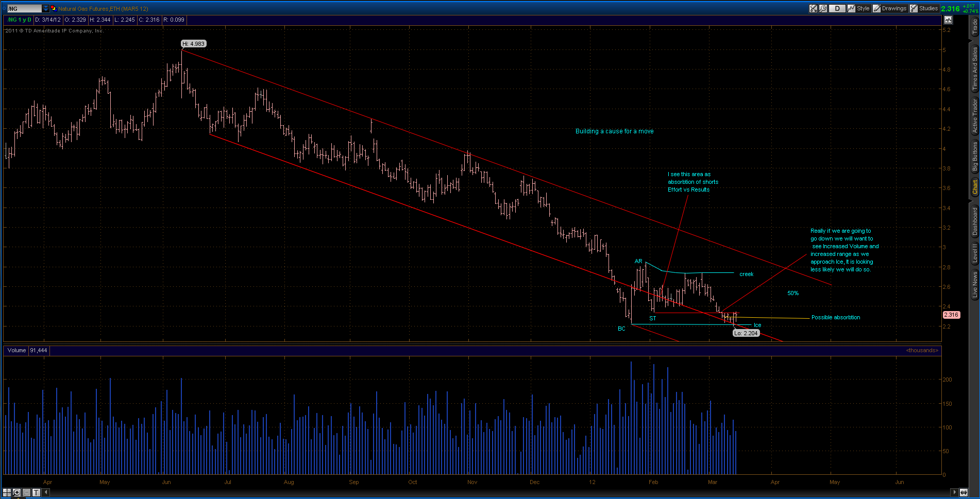Screen dimensions: 980x499
Task: Select the 'AR' chart label
Action: click(x=638, y=261)
